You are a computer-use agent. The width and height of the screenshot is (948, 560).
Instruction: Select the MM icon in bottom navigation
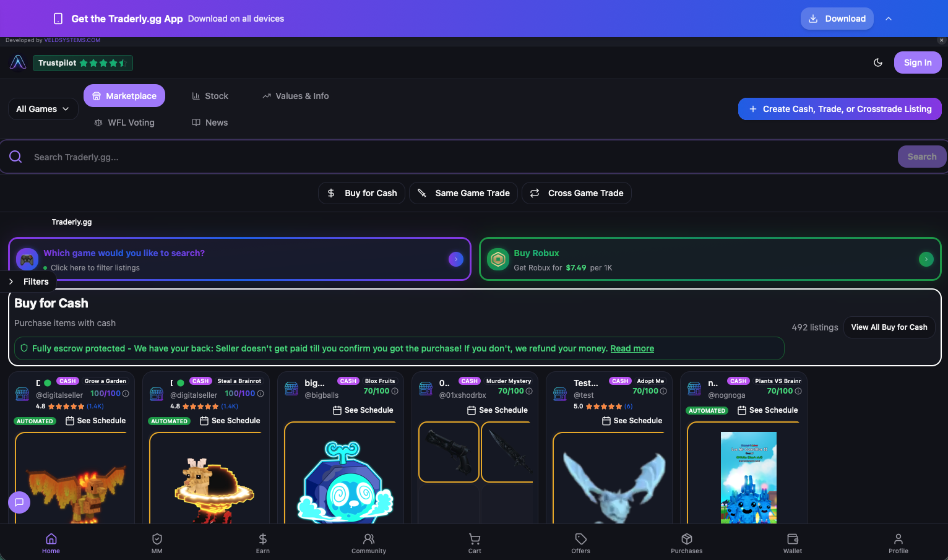[x=157, y=539]
